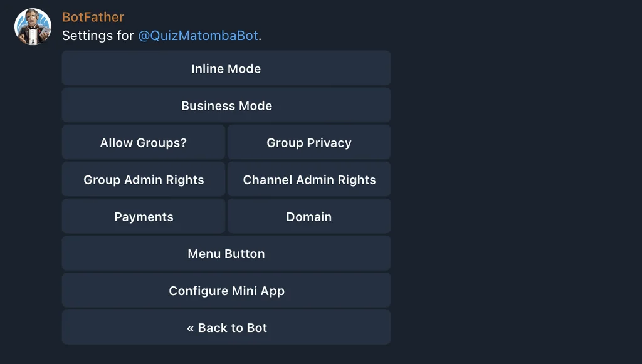Screen dimensions: 642x364
Task: Open the Payments settings
Action: pyautogui.click(x=144, y=216)
